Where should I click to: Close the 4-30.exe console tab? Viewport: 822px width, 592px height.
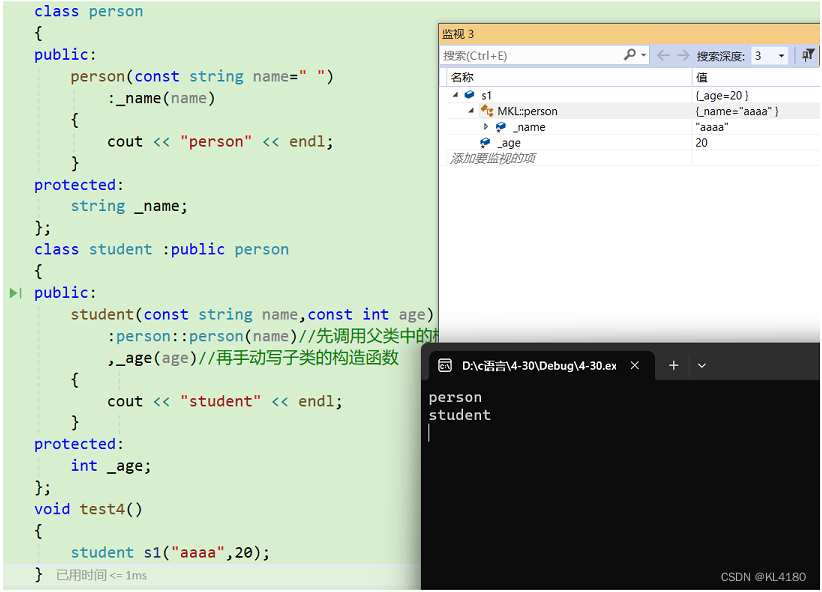[635, 365]
